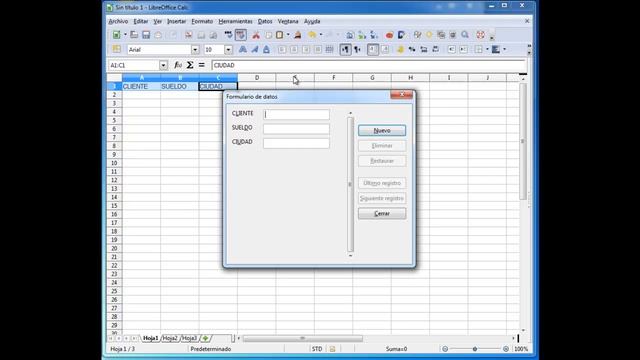Click the Percent number format icon
Image resolution: width=640 pixels, height=360 pixels.
click(x=412, y=49)
